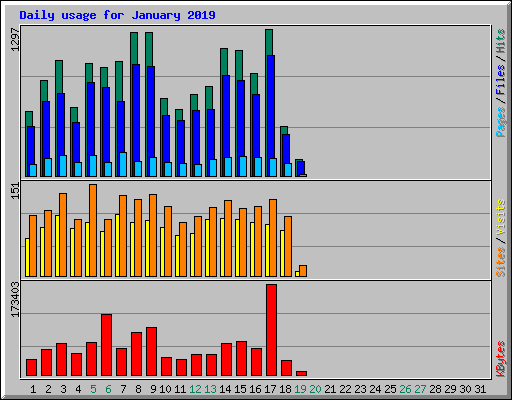Image resolution: width=512 pixels, height=400 pixels.
Task: Click the red KBytes bar for day 9
Action: click(x=151, y=352)
